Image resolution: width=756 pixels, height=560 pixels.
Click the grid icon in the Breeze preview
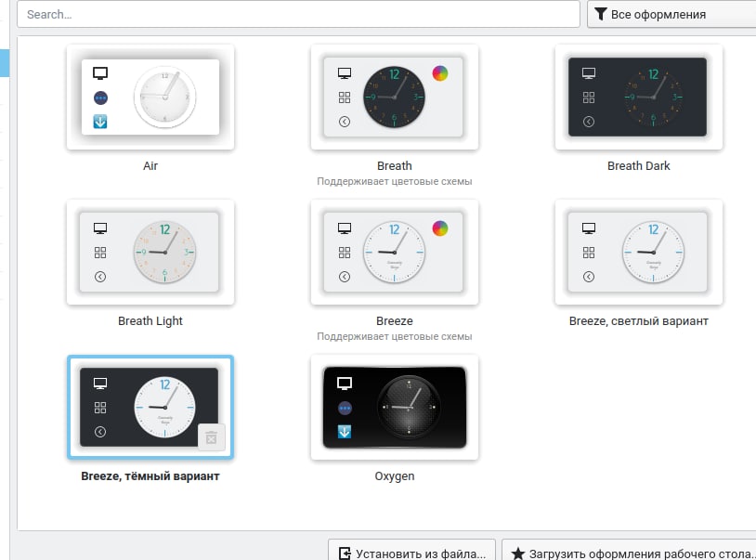[345, 253]
